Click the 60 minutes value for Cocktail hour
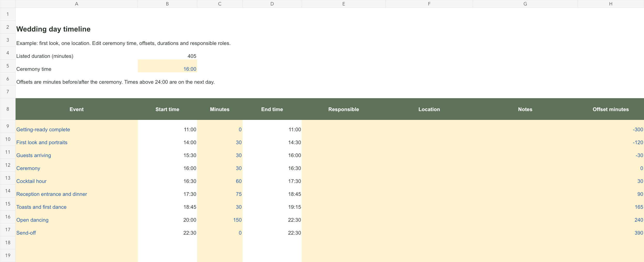The height and width of the screenshot is (262, 644). tap(220, 178)
